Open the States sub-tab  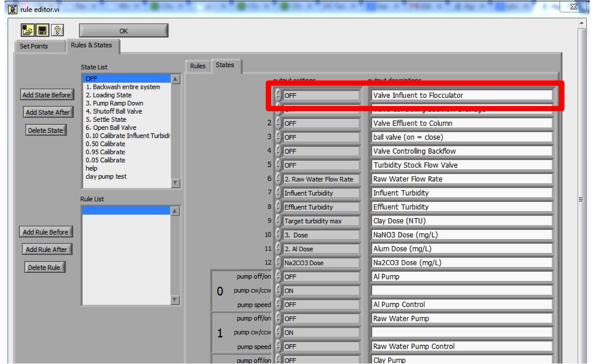[x=225, y=65]
